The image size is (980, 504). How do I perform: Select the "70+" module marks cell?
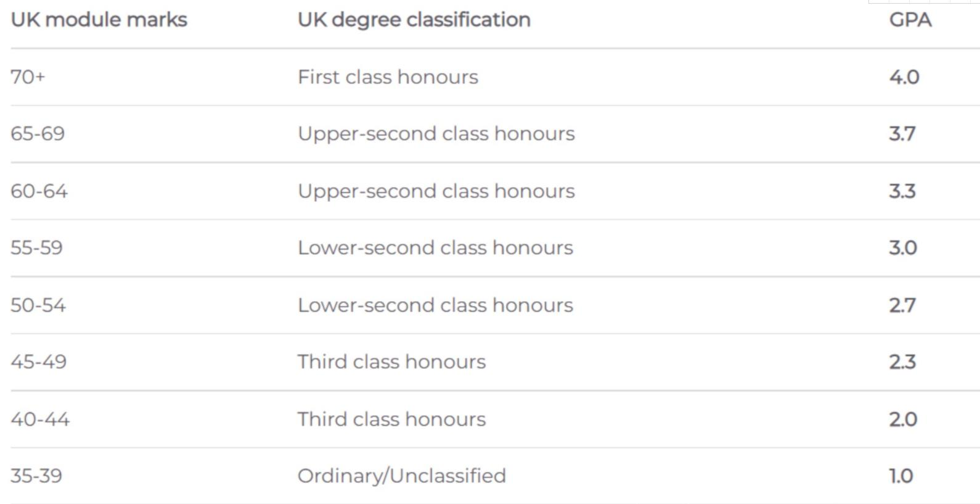28,77
